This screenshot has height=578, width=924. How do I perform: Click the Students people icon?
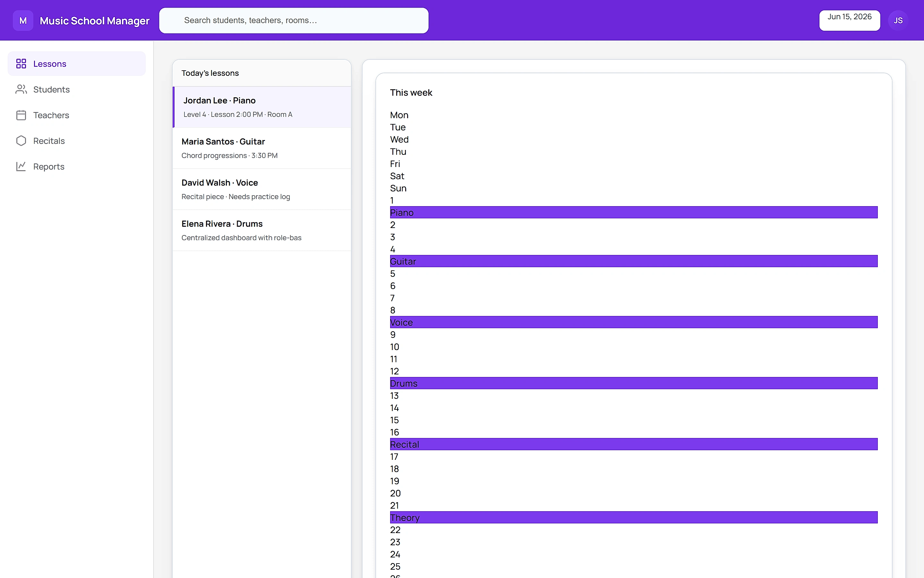click(21, 89)
